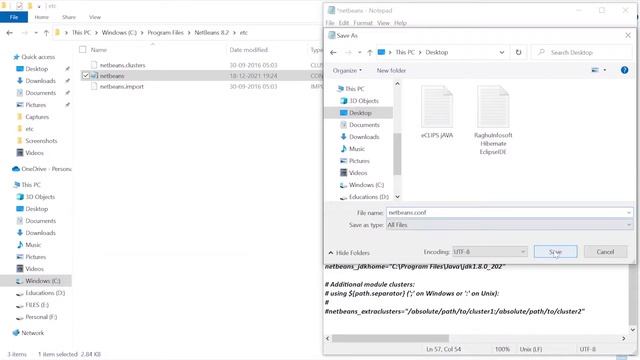Open Home tab in File Explorer

point(42,17)
